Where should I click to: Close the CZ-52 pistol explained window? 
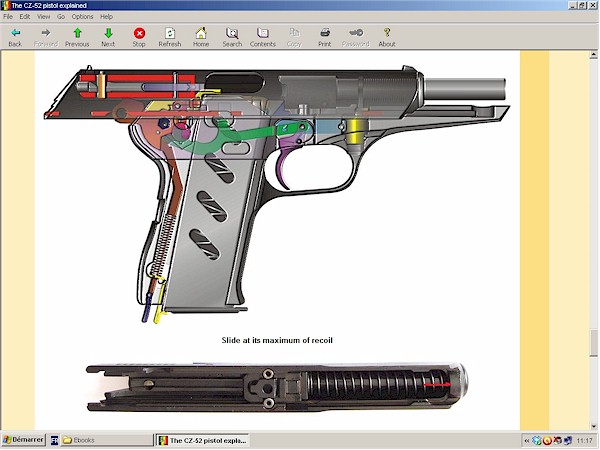pyautogui.click(x=593, y=5)
